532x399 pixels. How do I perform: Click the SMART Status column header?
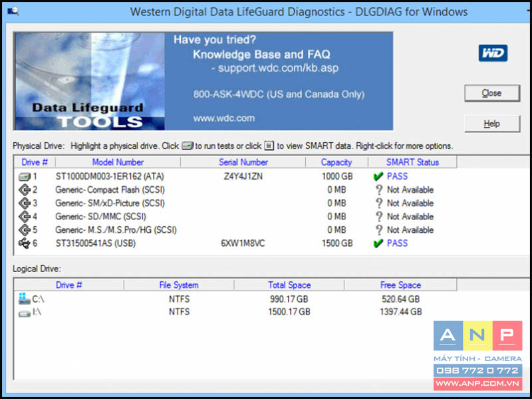click(x=412, y=162)
